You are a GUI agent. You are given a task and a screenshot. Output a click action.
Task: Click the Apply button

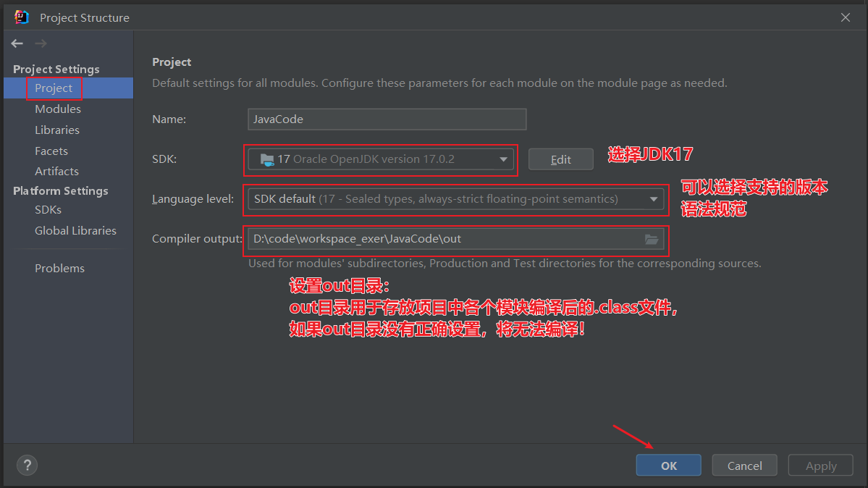821,466
